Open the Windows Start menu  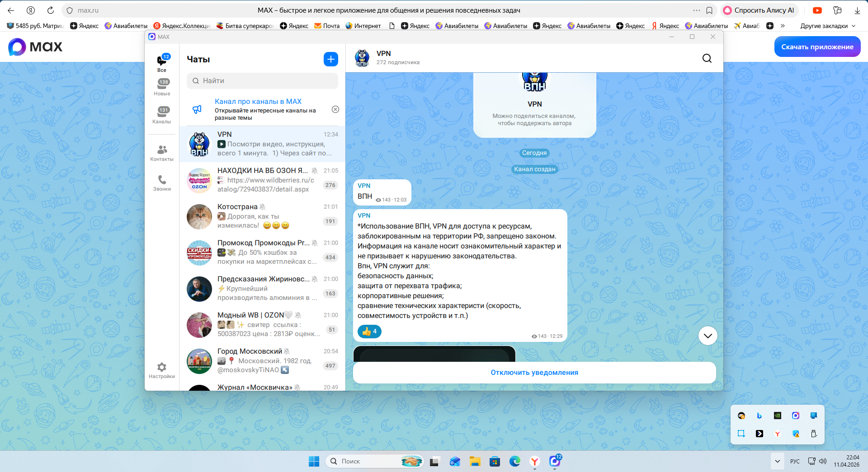[314, 461]
